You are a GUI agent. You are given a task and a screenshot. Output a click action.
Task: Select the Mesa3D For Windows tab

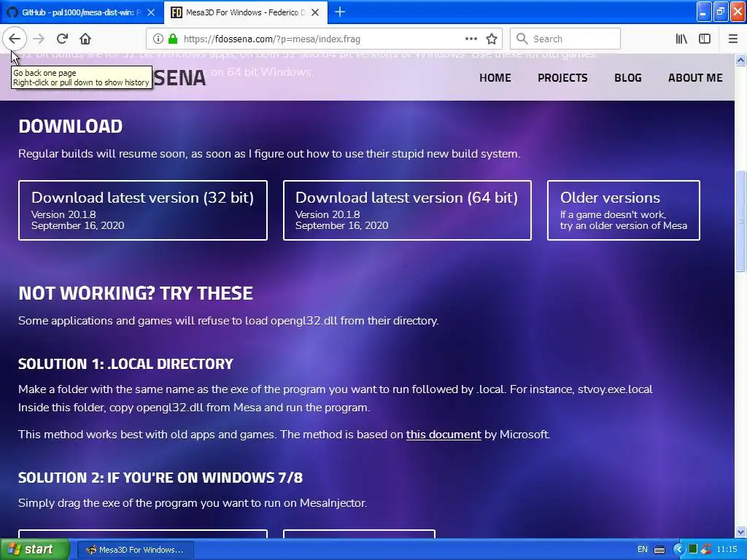click(x=246, y=12)
